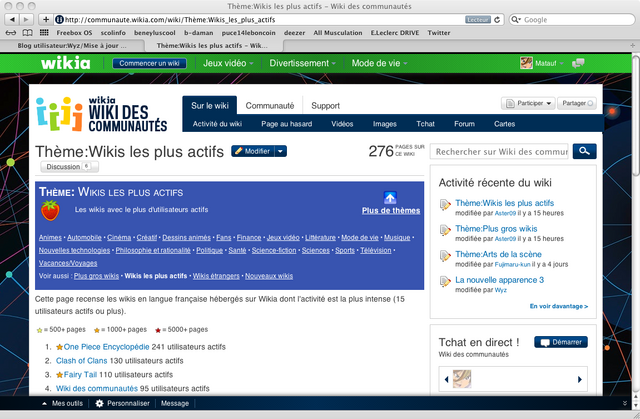Image resolution: width=640 pixels, height=419 pixels.
Task: Expand Mode de vie menu
Action: pos(380,63)
